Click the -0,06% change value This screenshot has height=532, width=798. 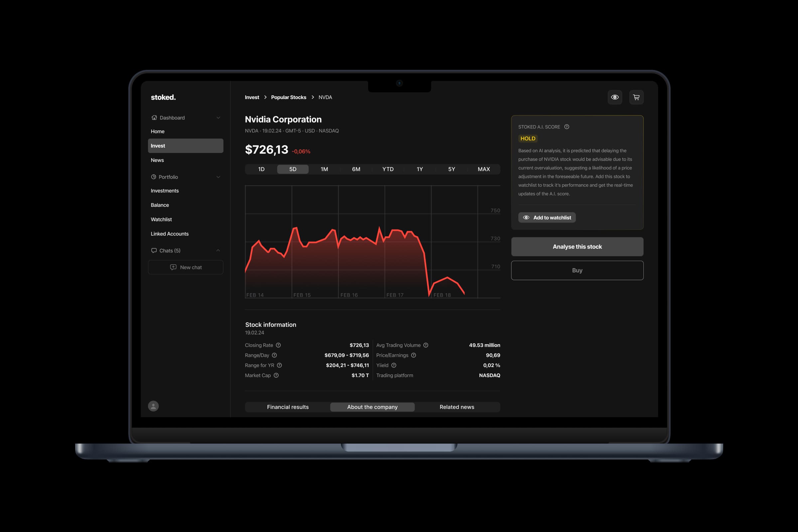click(301, 152)
